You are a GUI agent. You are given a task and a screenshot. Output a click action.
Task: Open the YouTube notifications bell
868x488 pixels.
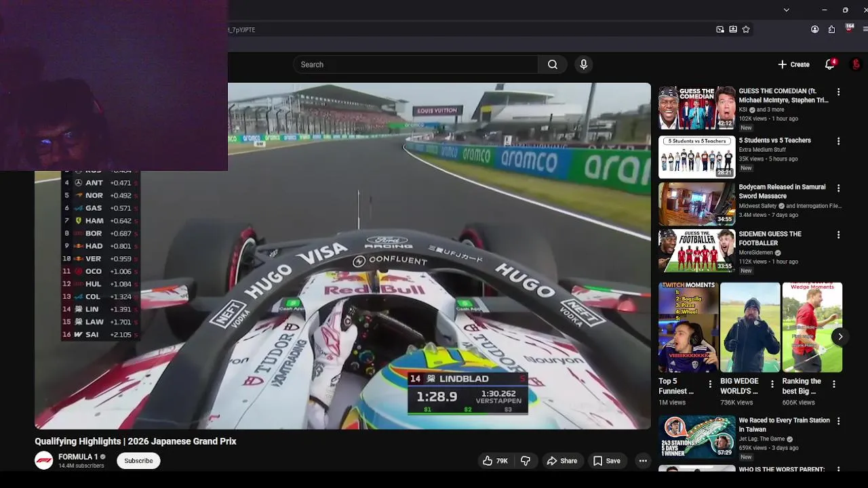[x=829, y=64]
